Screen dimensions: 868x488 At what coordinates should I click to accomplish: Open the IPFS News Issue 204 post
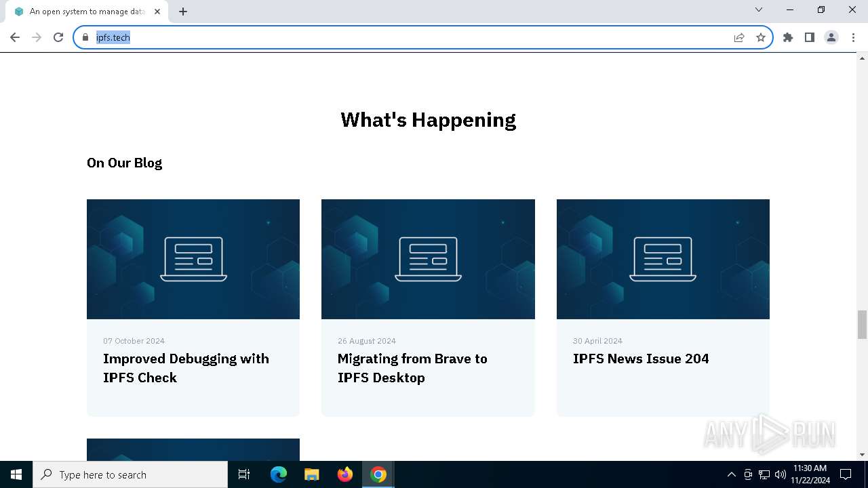(641, 359)
